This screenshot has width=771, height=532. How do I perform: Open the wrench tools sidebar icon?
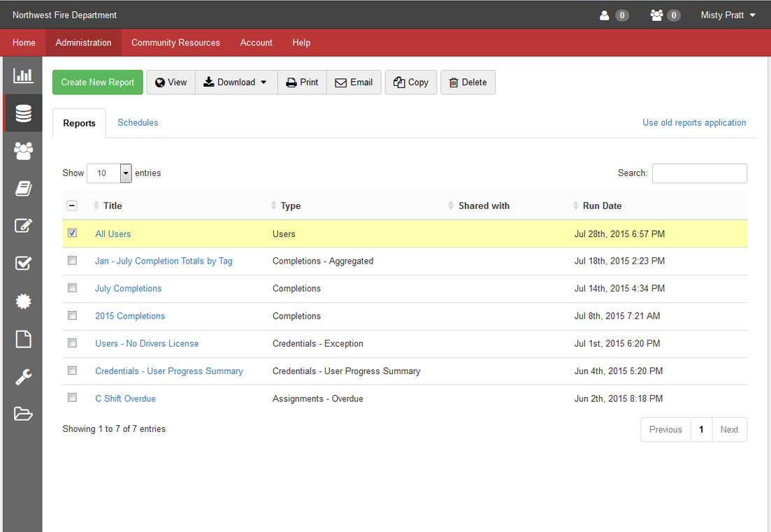click(x=23, y=377)
